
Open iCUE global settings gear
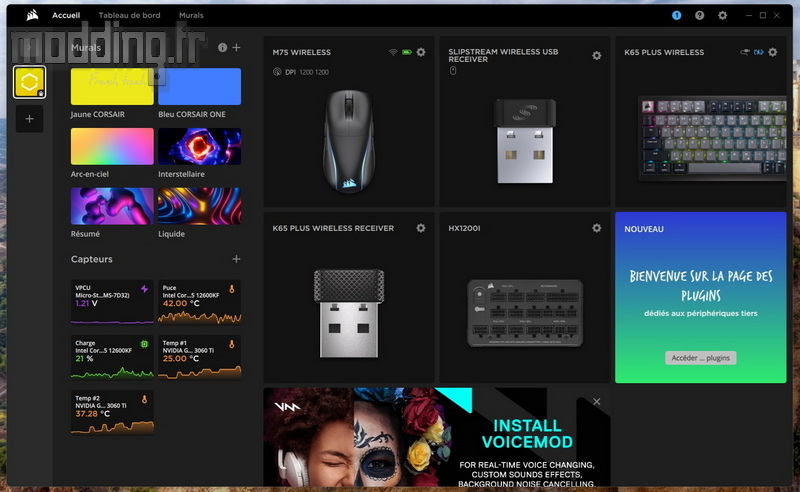[722, 15]
